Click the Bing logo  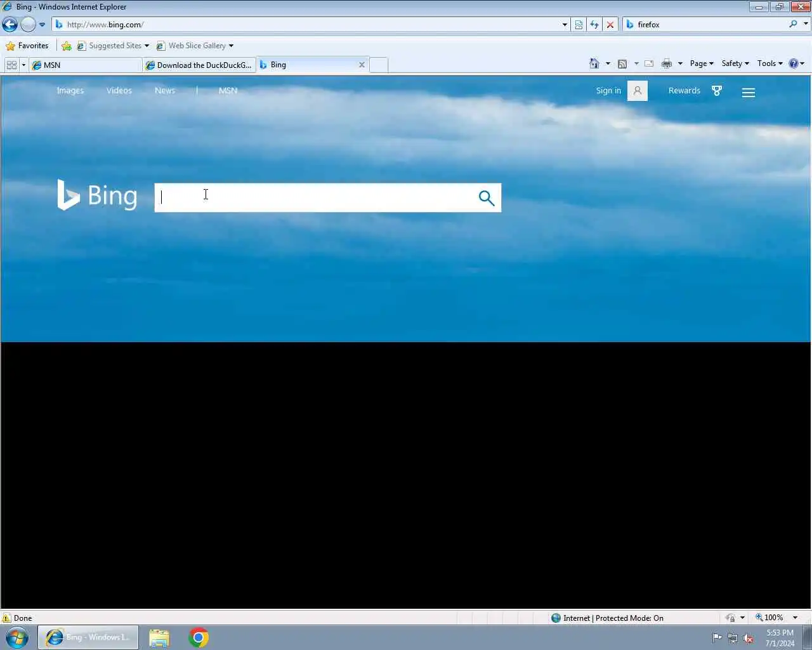97,195
